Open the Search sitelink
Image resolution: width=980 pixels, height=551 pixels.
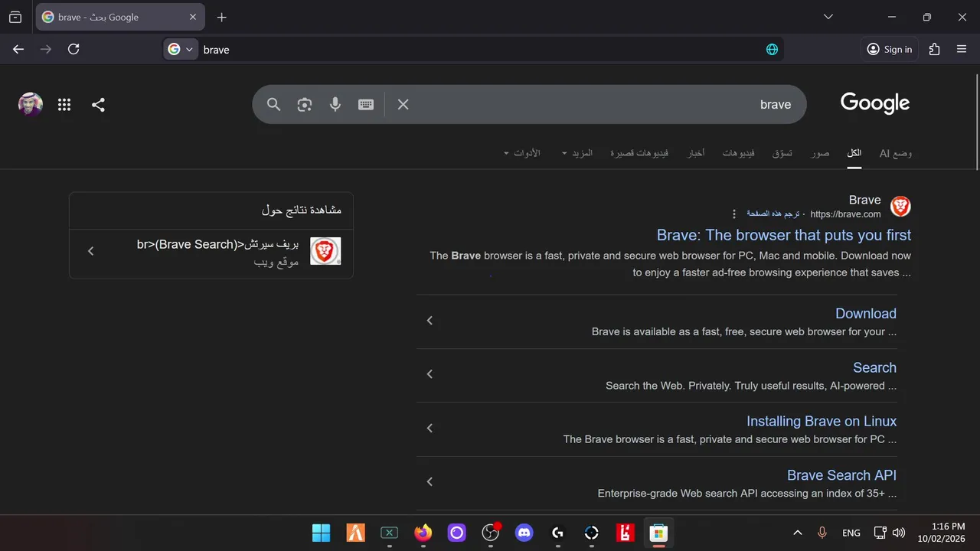click(x=874, y=368)
